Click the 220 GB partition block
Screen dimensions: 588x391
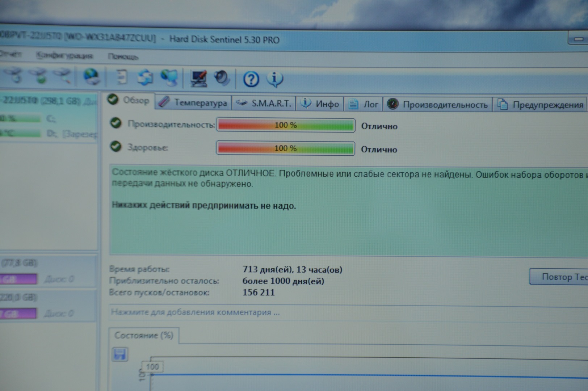pos(48,306)
